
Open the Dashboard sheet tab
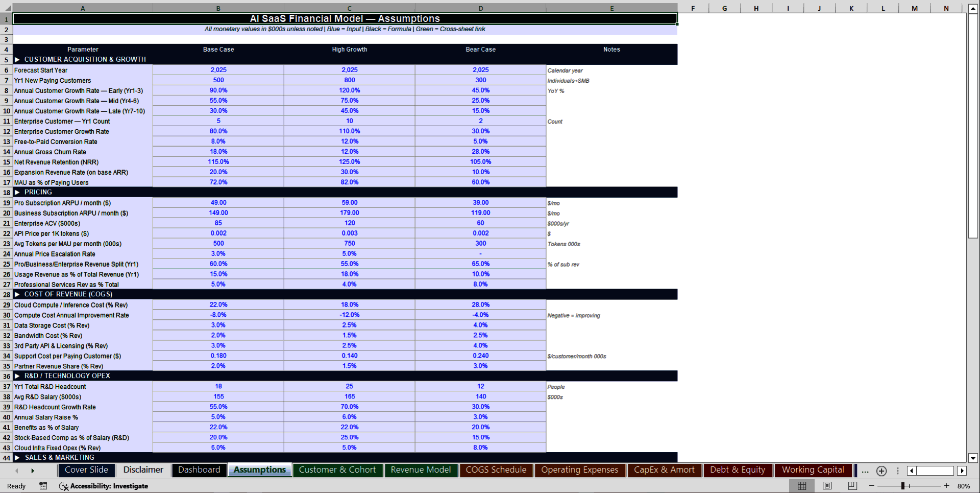(x=199, y=470)
